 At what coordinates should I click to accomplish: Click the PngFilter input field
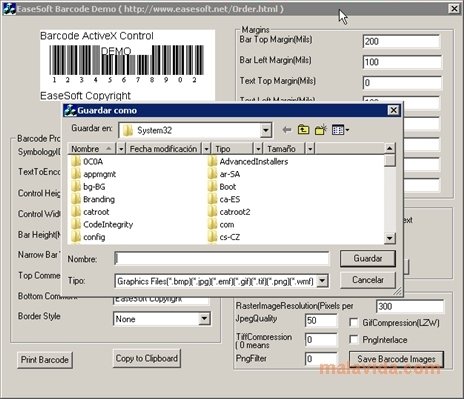tap(321, 359)
